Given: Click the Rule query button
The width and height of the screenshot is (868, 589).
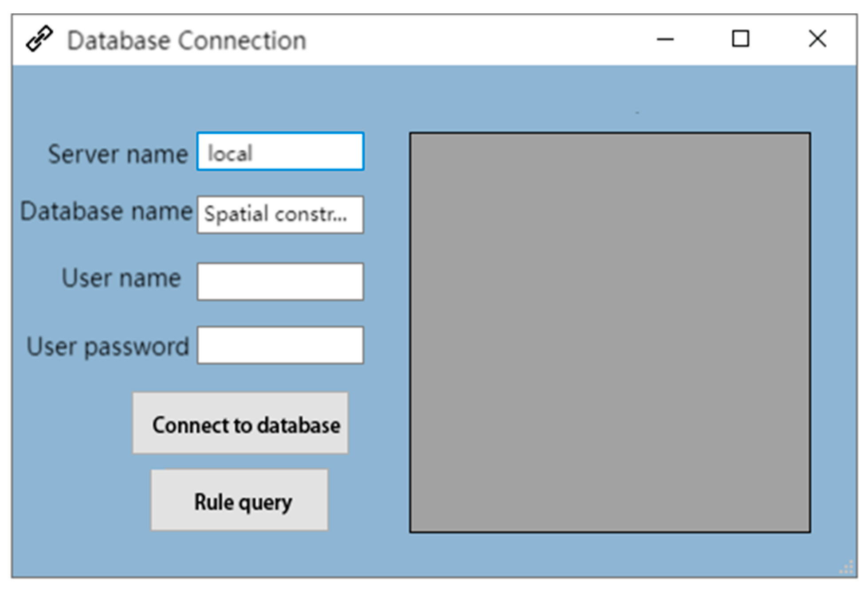Looking at the screenshot, I should (x=240, y=500).
